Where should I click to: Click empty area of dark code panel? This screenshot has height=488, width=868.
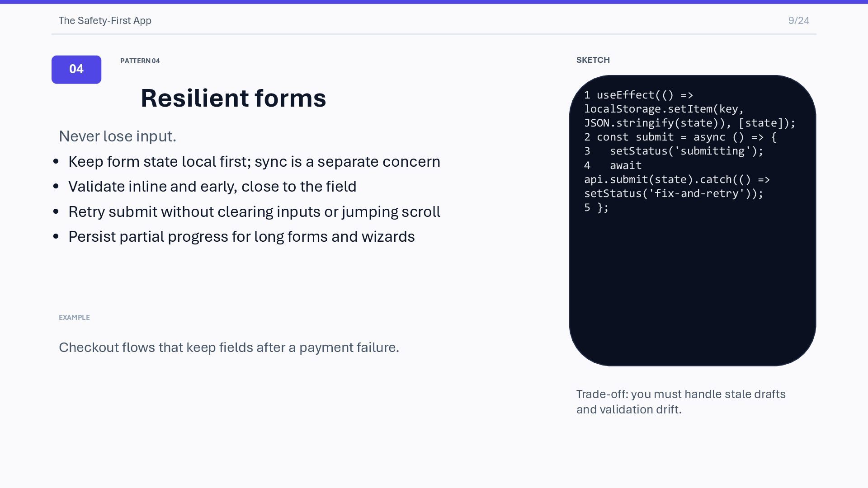pos(692,289)
